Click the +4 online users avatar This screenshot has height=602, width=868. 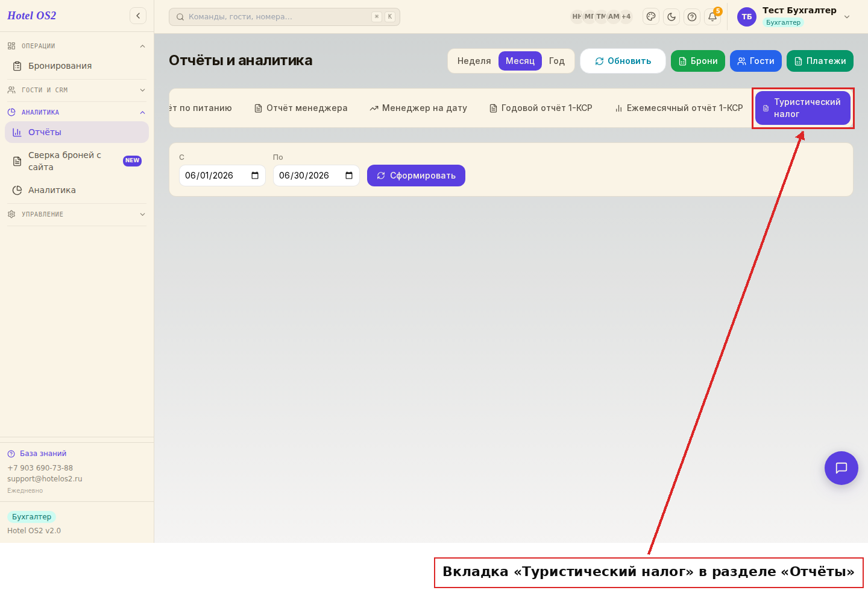coord(626,16)
